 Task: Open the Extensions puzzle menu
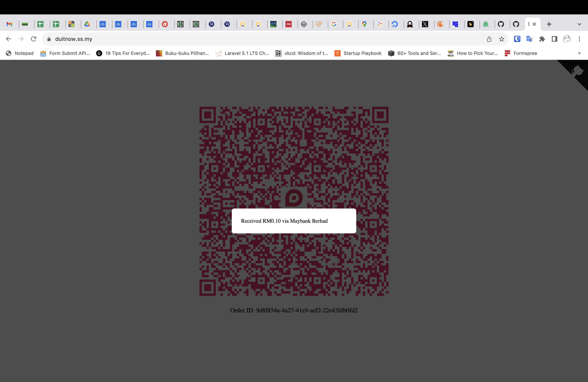[542, 39]
